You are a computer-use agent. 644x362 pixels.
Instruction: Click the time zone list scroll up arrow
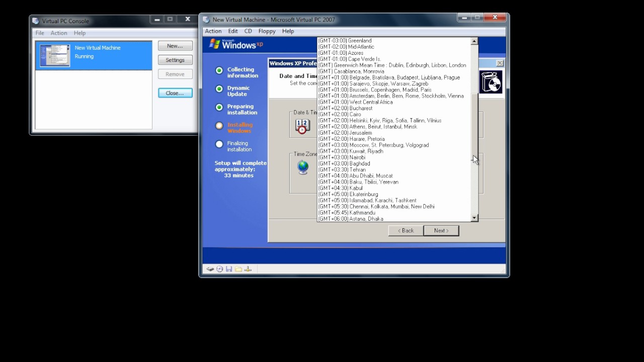[474, 41]
